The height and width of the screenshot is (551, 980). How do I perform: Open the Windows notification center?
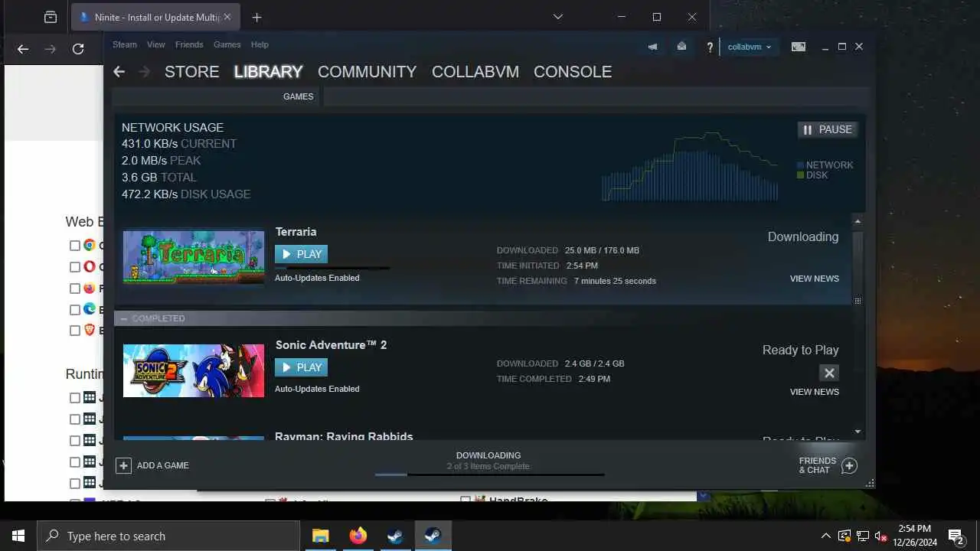tap(955, 536)
